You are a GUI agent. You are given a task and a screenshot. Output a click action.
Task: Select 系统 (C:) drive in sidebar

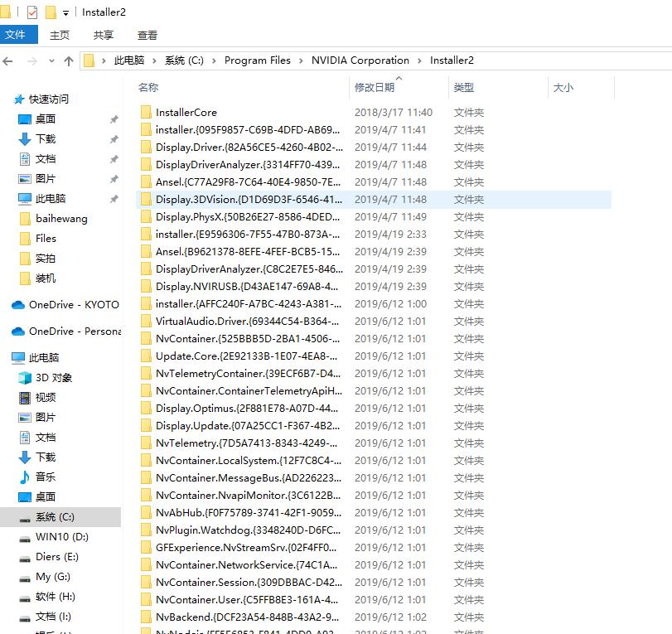pos(60,517)
